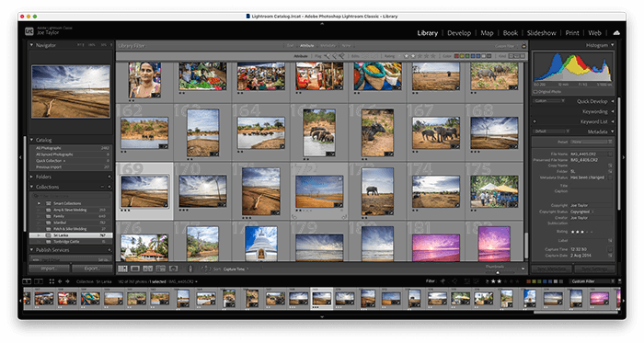Expand the Smart Collections group

39,203
